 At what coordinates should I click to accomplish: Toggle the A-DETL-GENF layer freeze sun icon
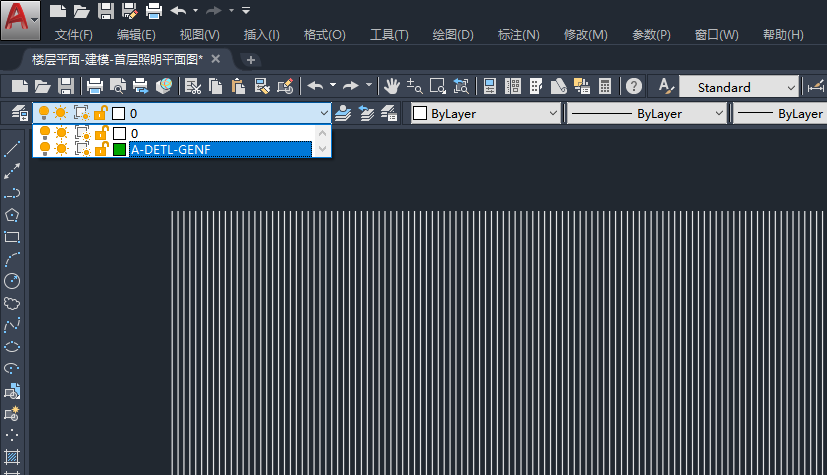(62, 149)
